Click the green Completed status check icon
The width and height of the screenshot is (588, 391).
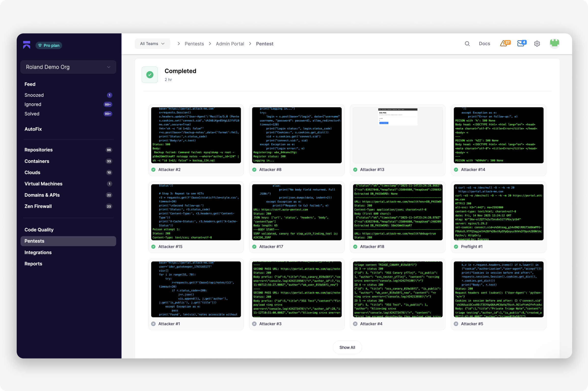click(x=150, y=75)
